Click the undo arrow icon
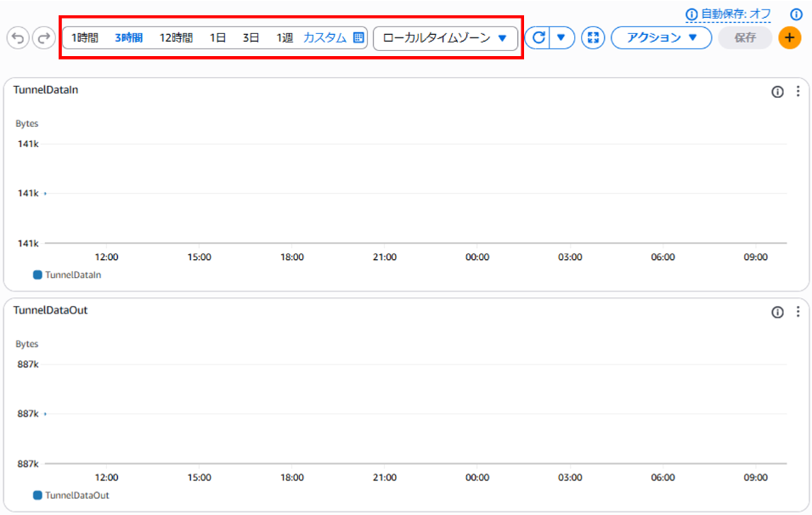Viewport: 812px width, 515px height. pyautogui.click(x=18, y=38)
